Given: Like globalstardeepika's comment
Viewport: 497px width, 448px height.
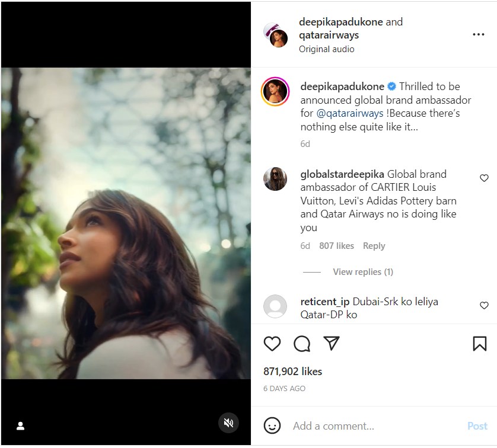Looking at the screenshot, I should coord(484,178).
